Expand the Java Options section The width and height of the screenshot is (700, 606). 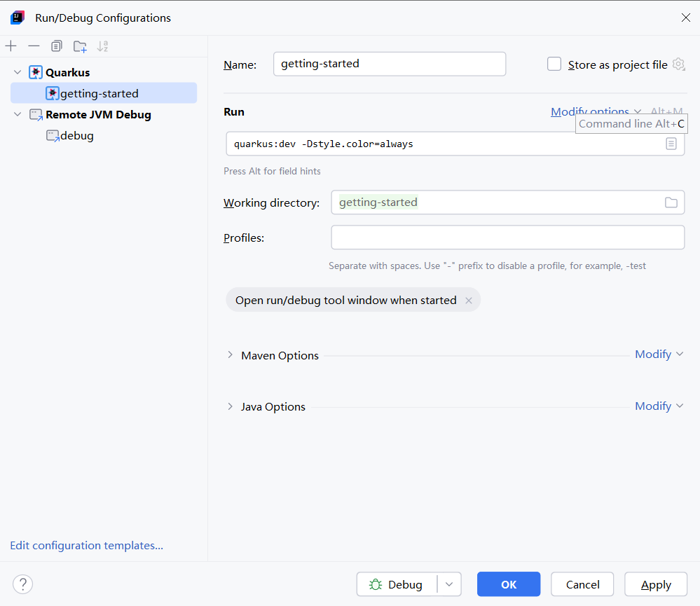point(230,406)
